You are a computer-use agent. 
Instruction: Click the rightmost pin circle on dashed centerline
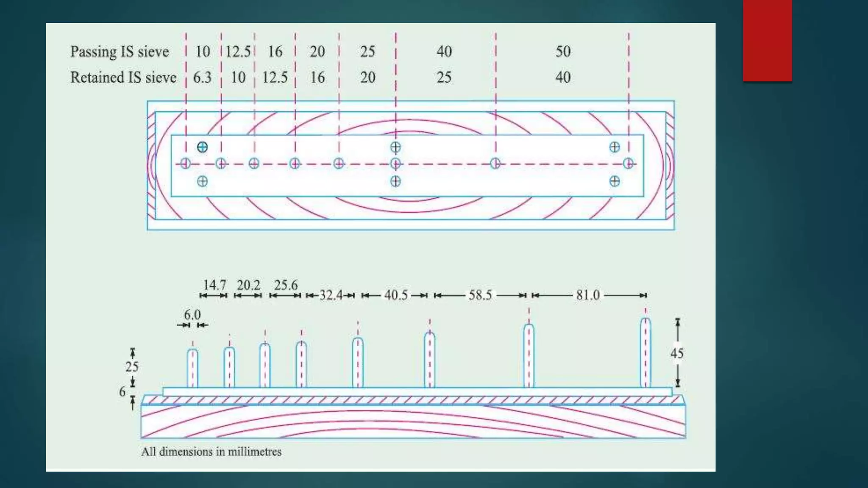(628, 164)
